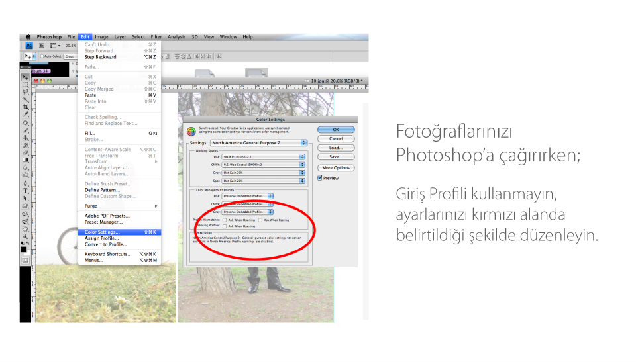Open the working space RGB dropdown

pyautogui.click(x=263, y=156)
